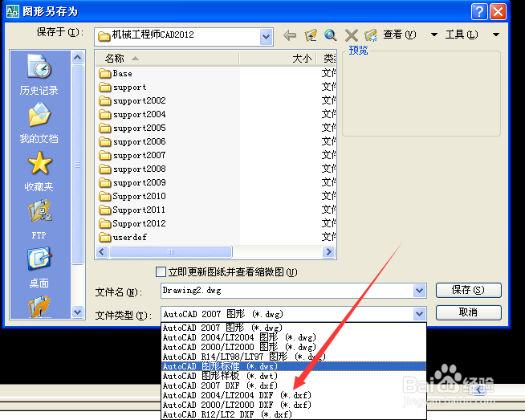
Task: Close the 图形另存为 dialog
Action: 499,12
